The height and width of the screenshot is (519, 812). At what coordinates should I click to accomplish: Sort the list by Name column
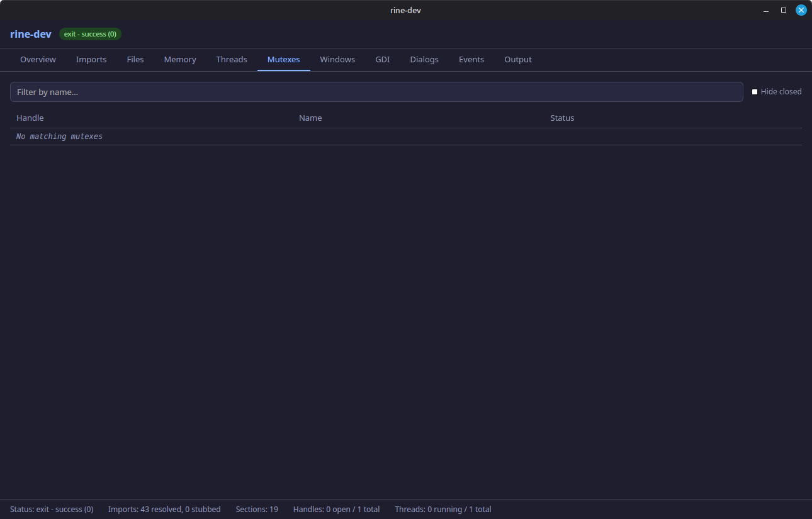[310, 118]
